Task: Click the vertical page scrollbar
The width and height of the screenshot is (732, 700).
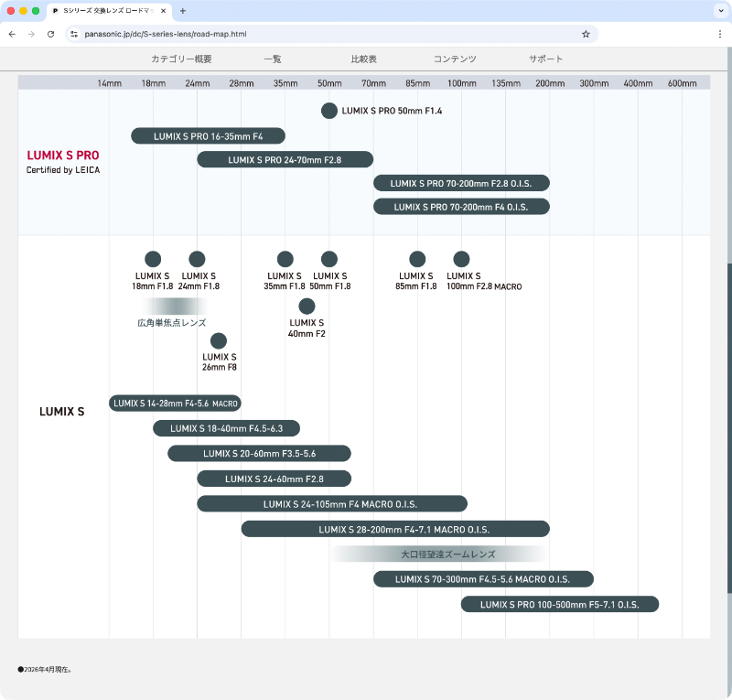Action: pos(729,373)
